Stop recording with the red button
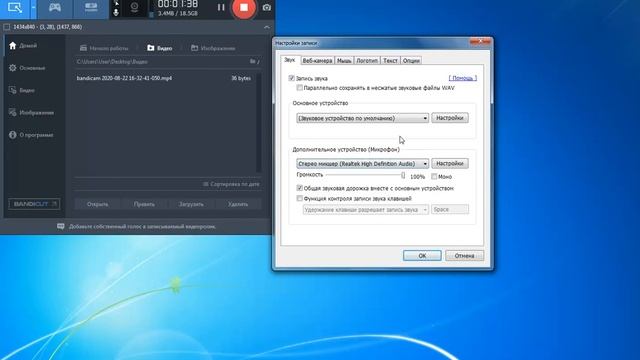 pos(244,7)
